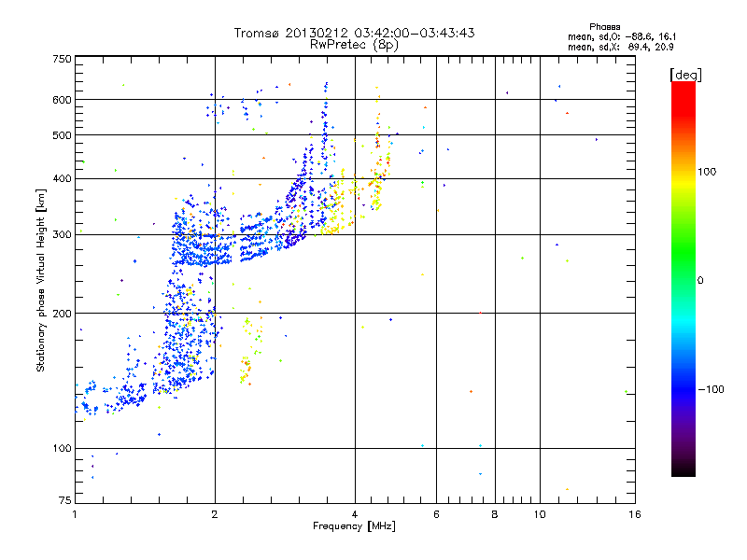Click the x-axis tick label '16'
Image resolution: width=747 pixels, height=560 pixels.
point(635,514)
